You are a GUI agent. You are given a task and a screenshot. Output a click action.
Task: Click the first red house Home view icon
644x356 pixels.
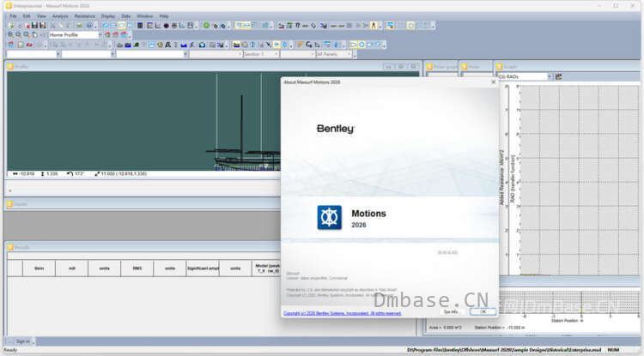107,35
